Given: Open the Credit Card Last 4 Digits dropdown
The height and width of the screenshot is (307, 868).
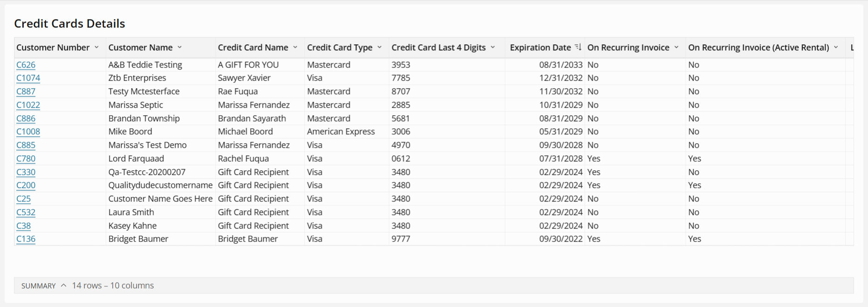Looking at the screenshot, I should (492, 47).
